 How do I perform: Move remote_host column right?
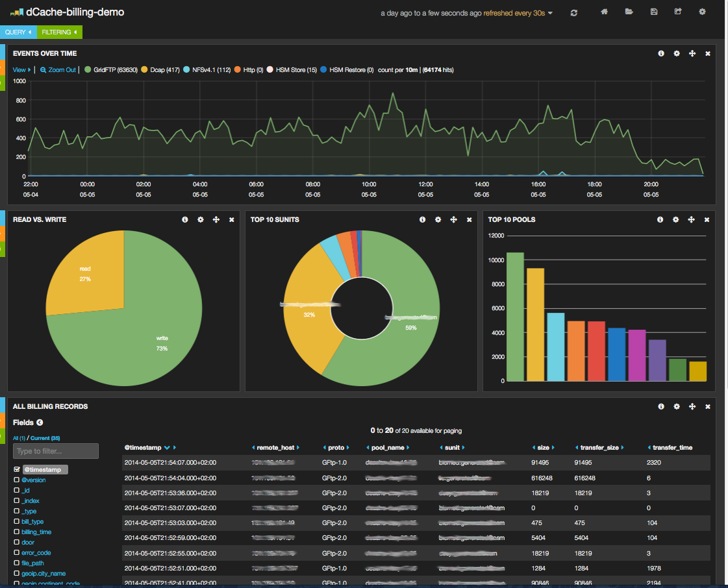tap(298, 448)
